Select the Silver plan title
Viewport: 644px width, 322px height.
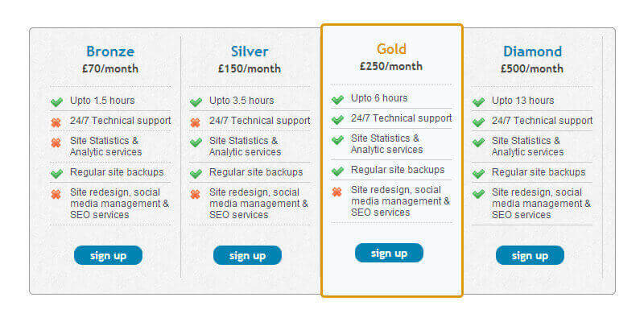(250, 52)
